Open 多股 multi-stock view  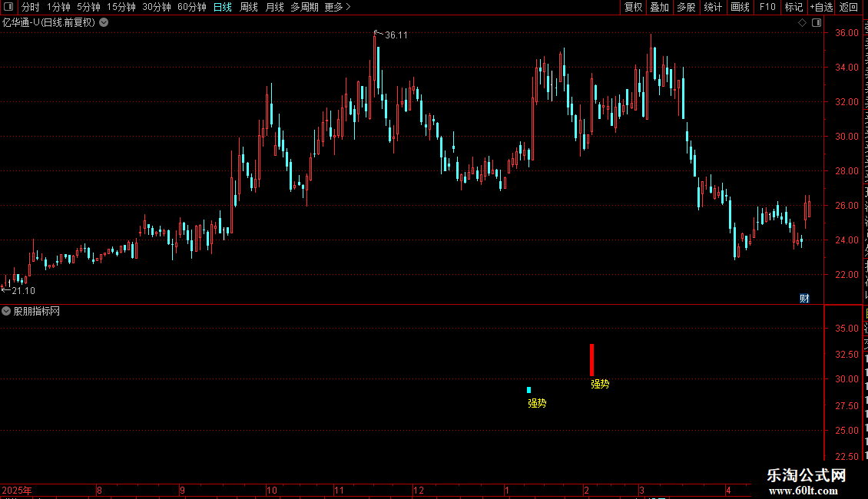686,7
